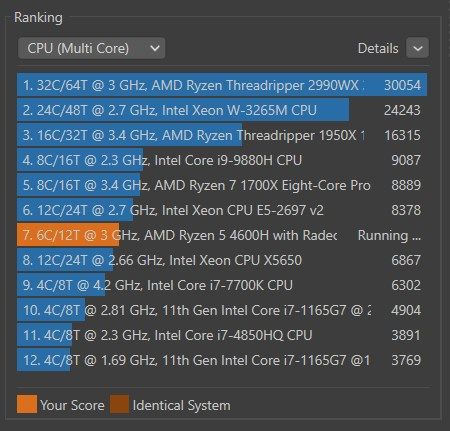The image size is (450, 431).
Task: Select the Intel Core i7-4850HQ row
Action: click(222, 335)
